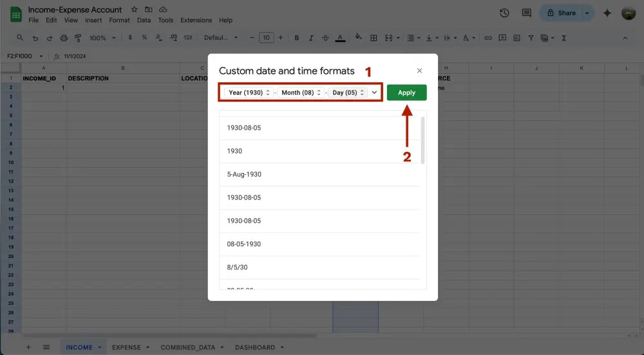Image resolution: width=644 pixels, height=355 pixels.
Task: Open the Year (1930) format token
Action: 250,93
